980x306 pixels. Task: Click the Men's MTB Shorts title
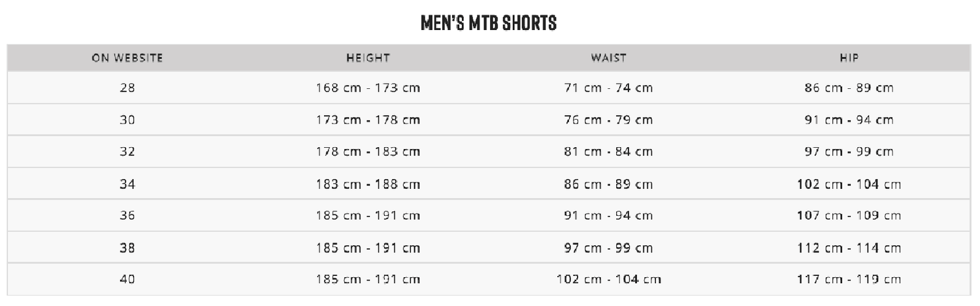pos(489,24)
